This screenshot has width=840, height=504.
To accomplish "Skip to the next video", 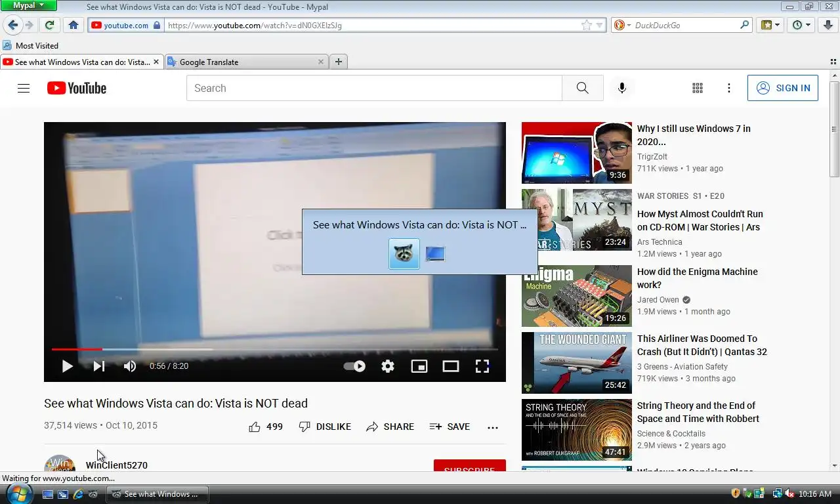I will coord(98,366).
